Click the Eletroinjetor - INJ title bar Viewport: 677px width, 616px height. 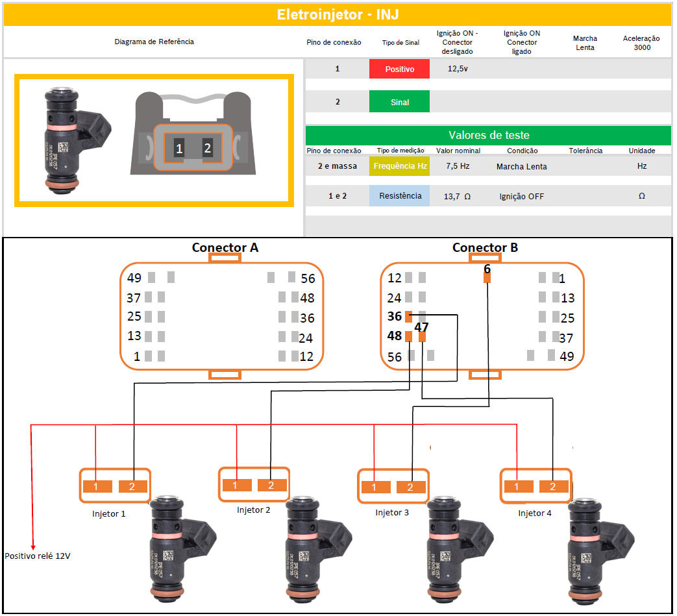point(338,14)
